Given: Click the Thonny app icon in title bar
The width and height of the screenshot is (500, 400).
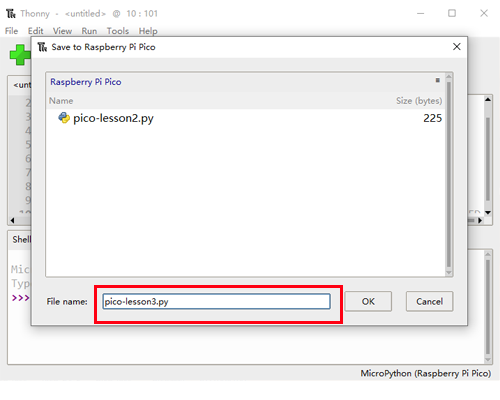Looking at the screenshot, I should (x=11, y=14).
